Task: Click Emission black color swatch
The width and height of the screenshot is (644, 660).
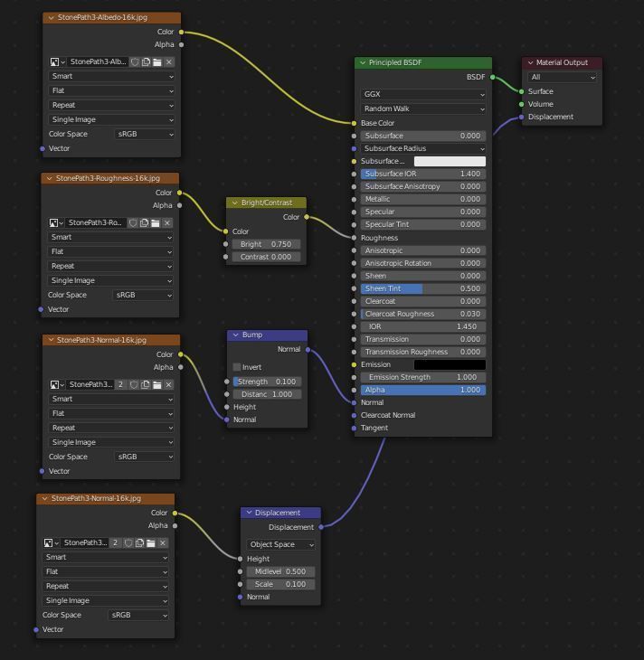Action: pos(450,364)
